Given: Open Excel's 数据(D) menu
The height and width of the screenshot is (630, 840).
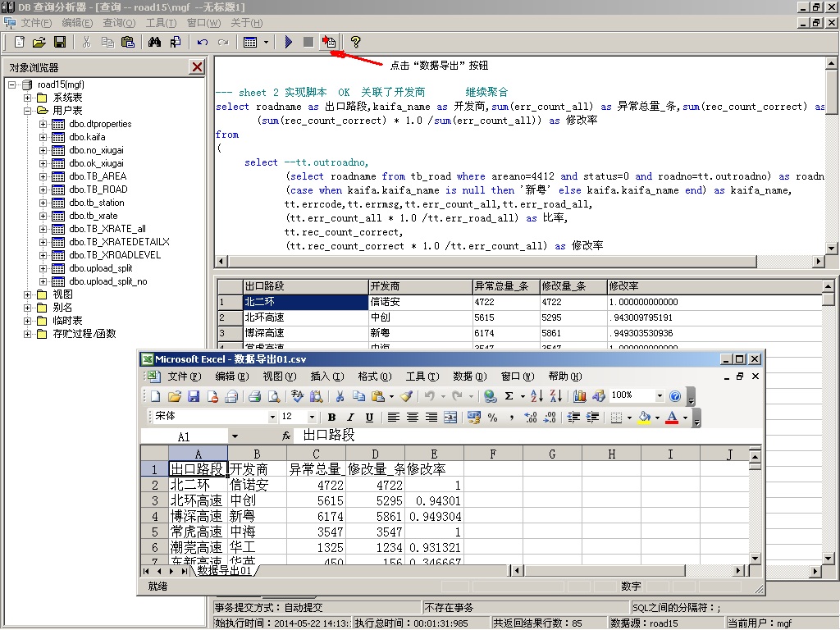Looking at the screenshot, I should coord(470,377).
